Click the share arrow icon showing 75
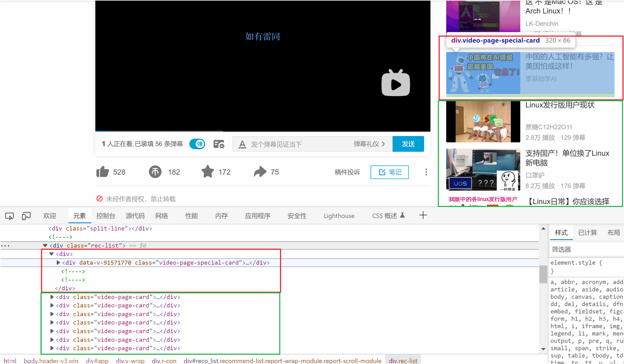 pyautogui.click(x=260, y=172)
